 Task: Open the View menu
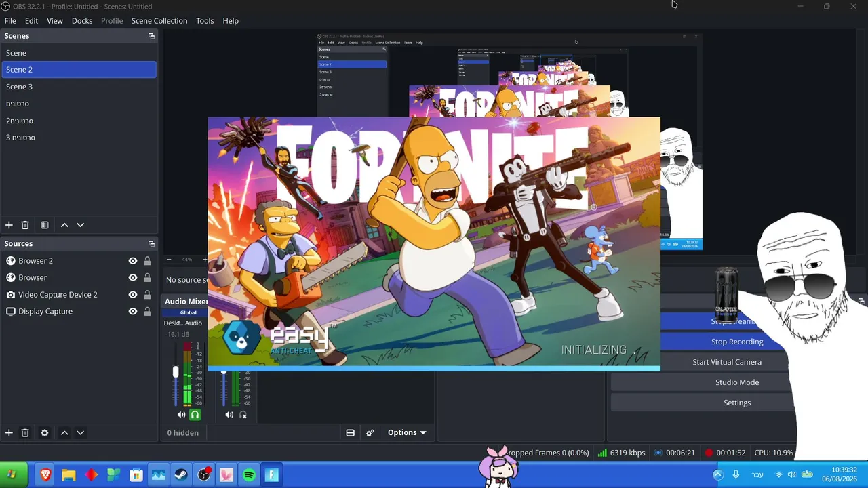tap(55, 21)
